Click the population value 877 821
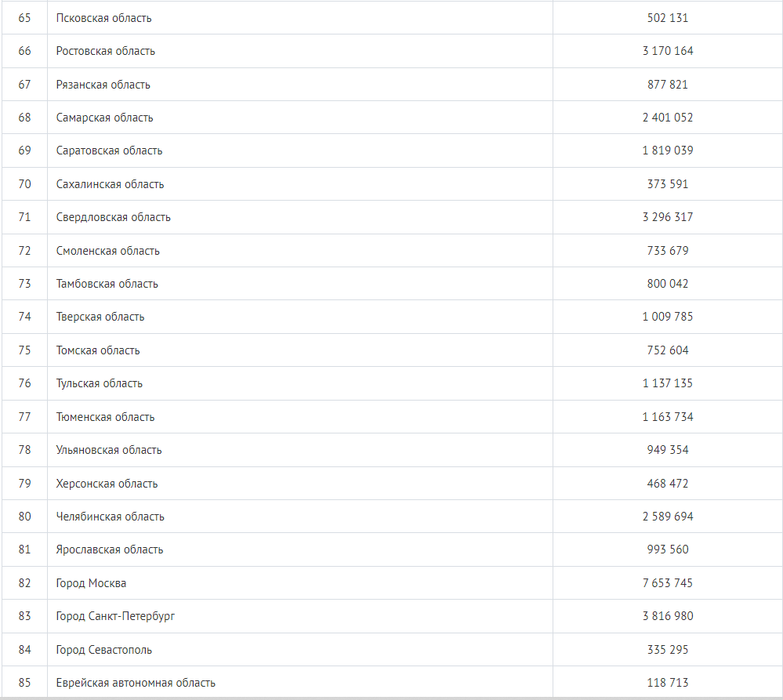This screenshot has height=700, width=783. pyautogui.click(x=668, y=85)
